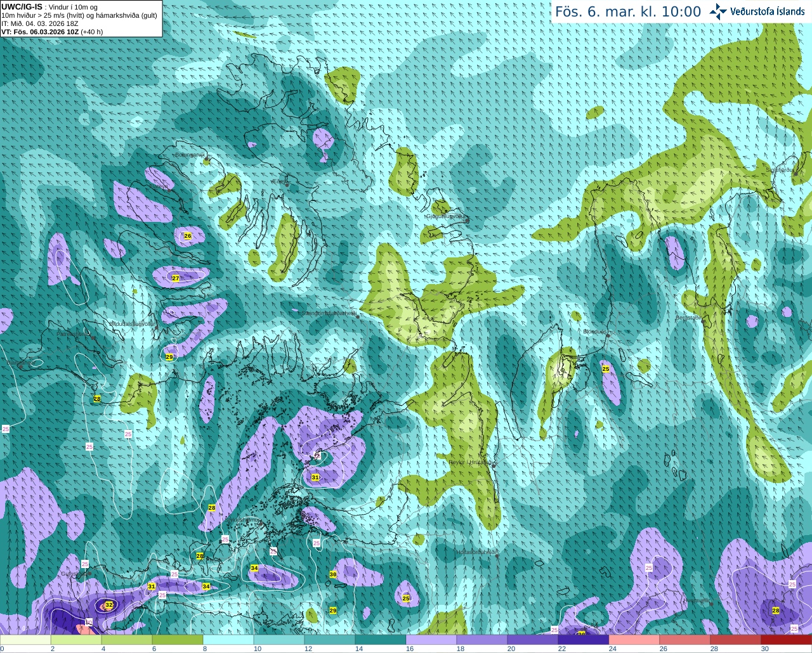Click the yellow 25 gust label near Blönduós
Screen dimensions: 812x653
[x=606, y=368]
